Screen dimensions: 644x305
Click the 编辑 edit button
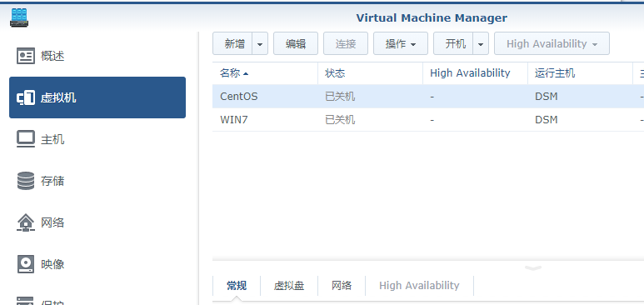(296, 43)
